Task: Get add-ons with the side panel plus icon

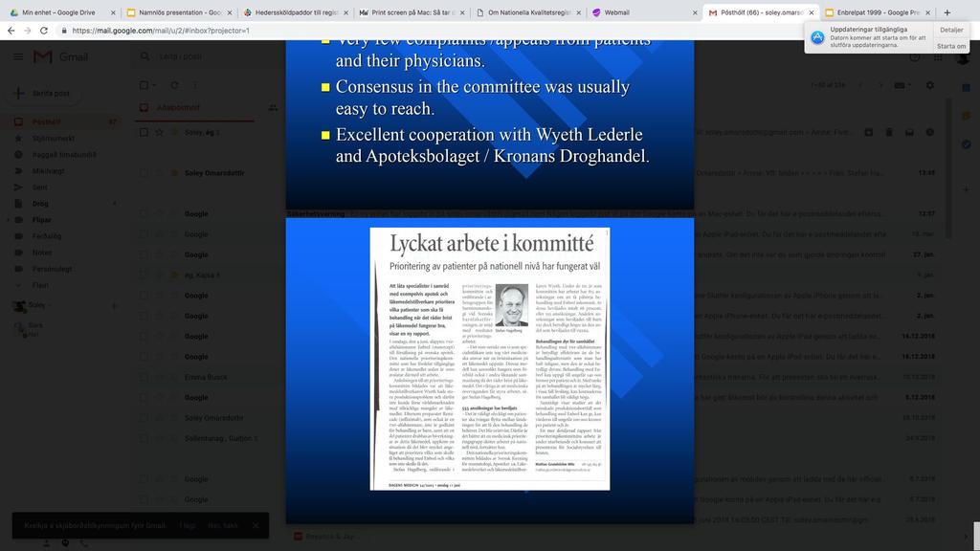Action: click(967, 189)
